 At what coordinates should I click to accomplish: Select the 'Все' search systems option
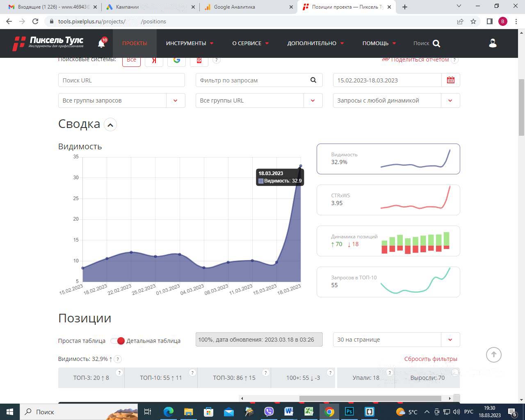[x=131, y=60]
